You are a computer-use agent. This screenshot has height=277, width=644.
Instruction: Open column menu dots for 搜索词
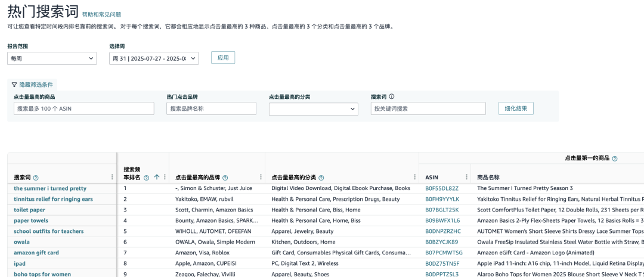tap(112, 177)
